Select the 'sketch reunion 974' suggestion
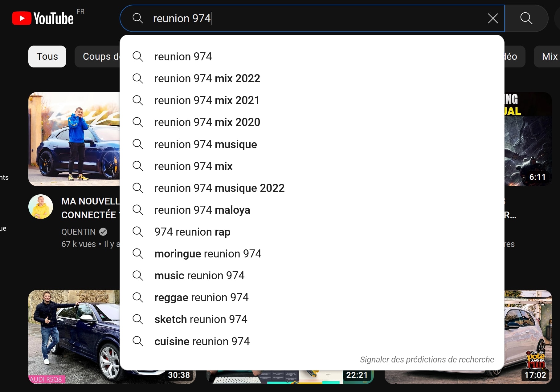The width and height of the screenshot is (560, 392). pos(201,319)
